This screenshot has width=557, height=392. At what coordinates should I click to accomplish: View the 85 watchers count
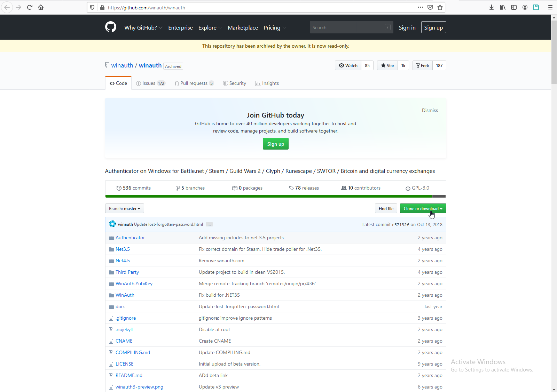click(367, 65)
